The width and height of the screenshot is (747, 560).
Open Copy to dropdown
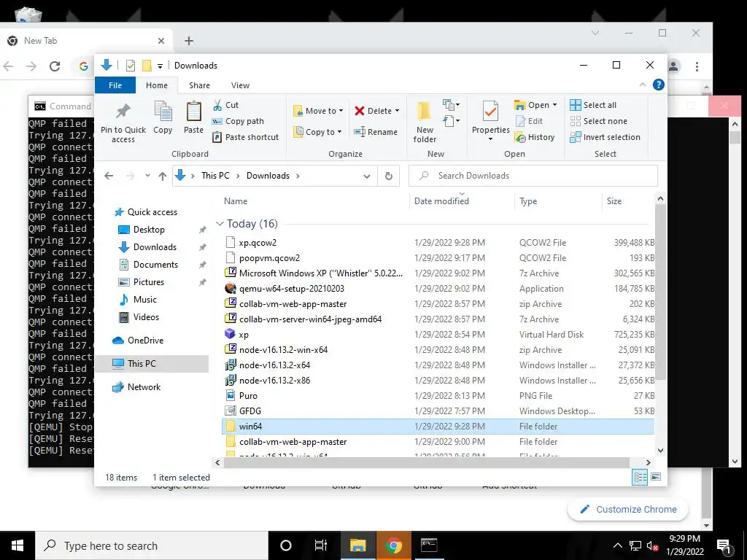(x=317, y=132)
